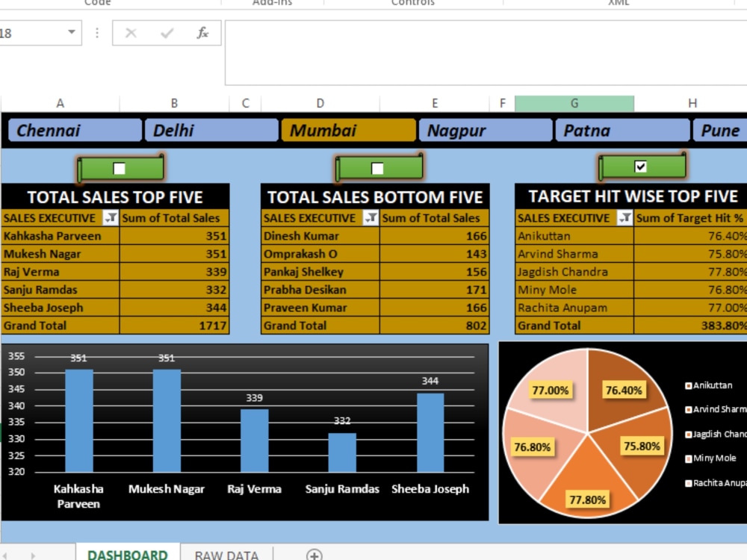The height and width of the screenshot is (560, 747).
Task: Select cell Jagdish Chandra in target hit table
Action: click(x=574, y=272)
